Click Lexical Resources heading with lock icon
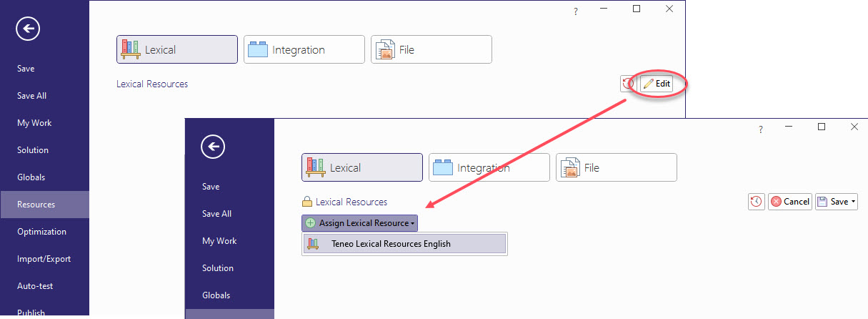Screen dimensions: 868x319 351,202
